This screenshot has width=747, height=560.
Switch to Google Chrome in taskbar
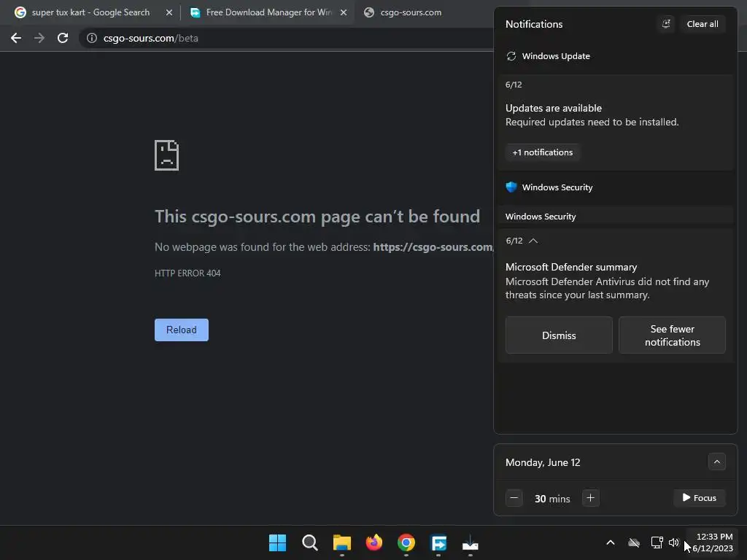coord(406,542)
